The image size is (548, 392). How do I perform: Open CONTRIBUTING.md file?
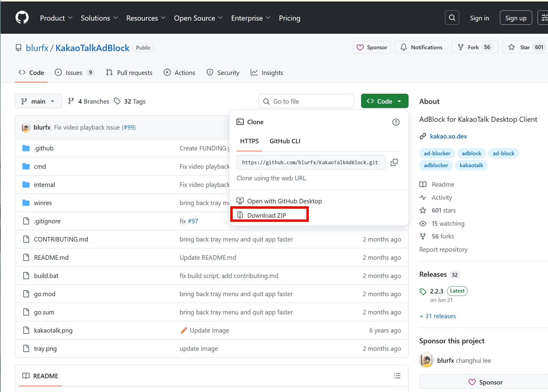point(61,239)
